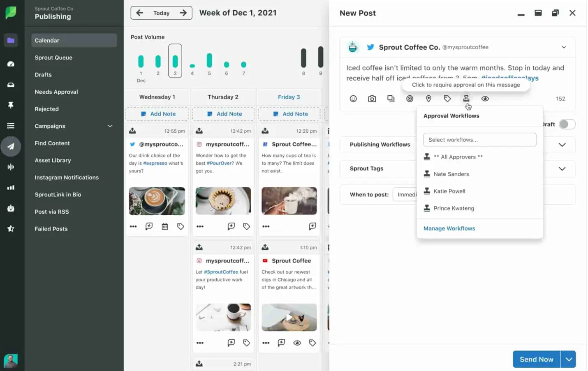
Task: Click the tag icon in the composer toolbar
Action: tap(447, 99)
